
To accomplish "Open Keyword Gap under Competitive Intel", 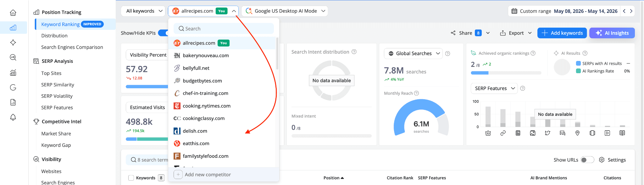I will click(x=56, y=145).
